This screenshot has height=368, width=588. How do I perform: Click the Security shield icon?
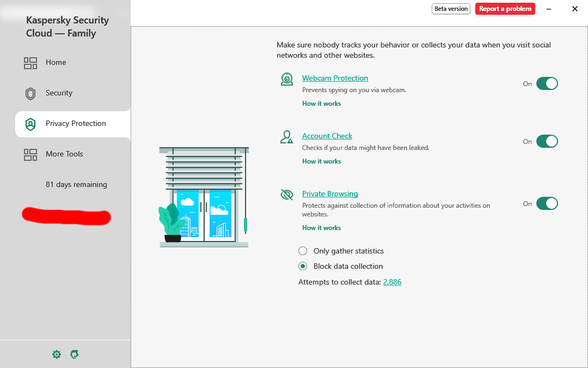pos(30,94)
